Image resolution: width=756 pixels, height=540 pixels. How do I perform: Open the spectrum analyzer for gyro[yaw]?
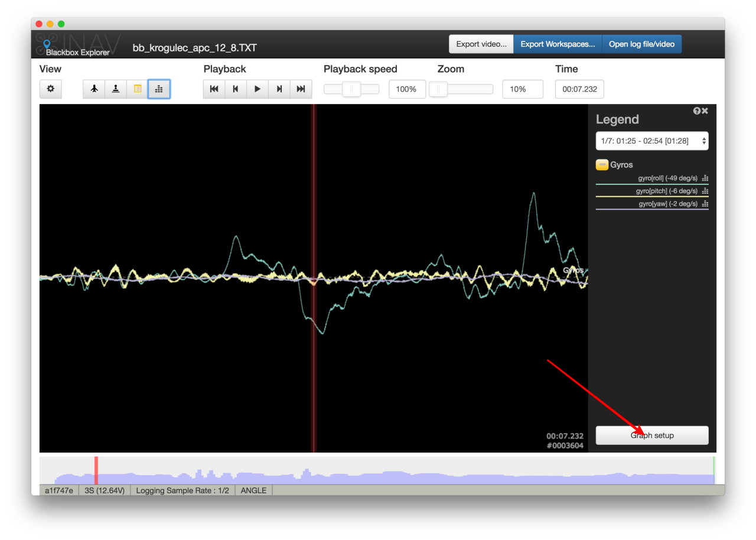click(704, 203)
